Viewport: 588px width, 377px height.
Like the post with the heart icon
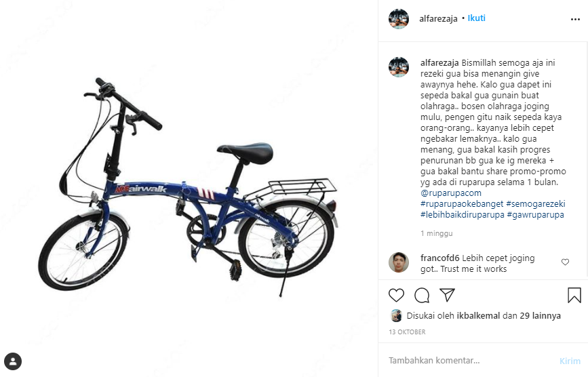coord(396,296)
